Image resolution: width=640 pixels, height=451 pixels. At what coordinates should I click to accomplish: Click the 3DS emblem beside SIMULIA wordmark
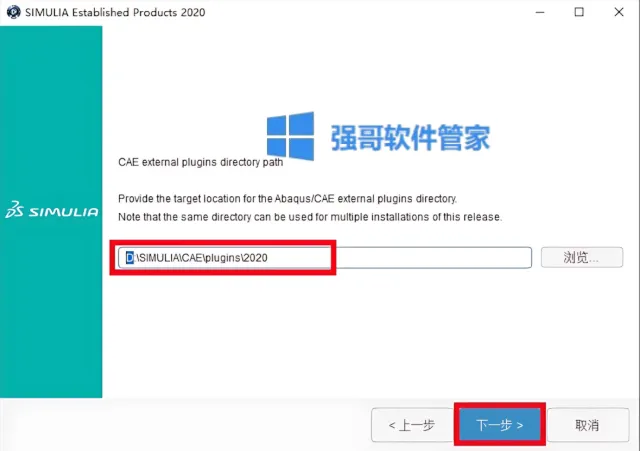[15, 210]
